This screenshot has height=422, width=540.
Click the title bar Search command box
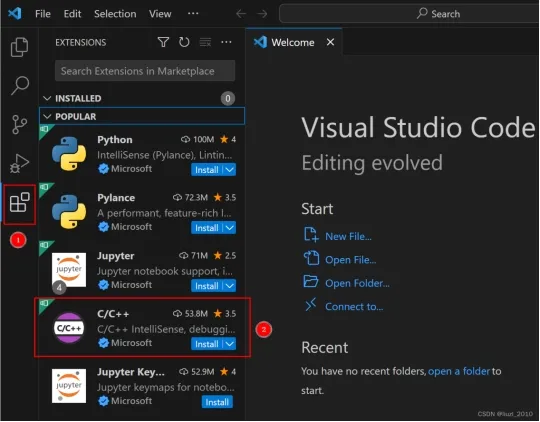point(409,14)
